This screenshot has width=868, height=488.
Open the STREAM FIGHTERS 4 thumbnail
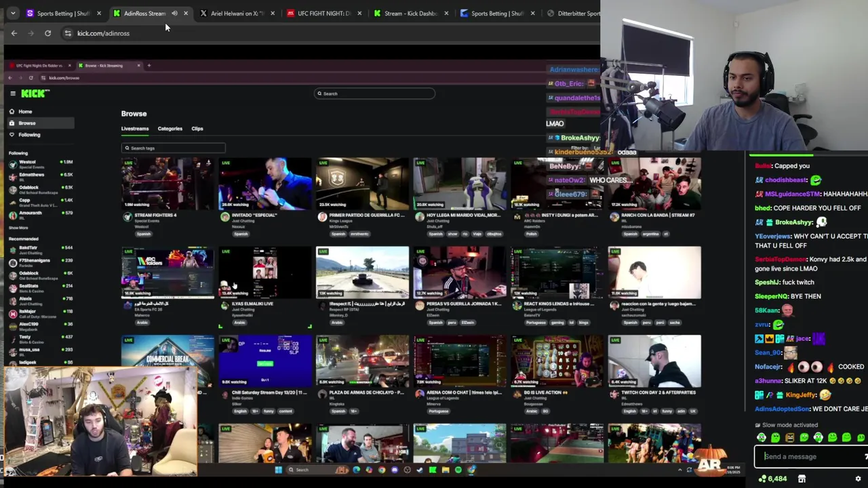coord(167,183)
